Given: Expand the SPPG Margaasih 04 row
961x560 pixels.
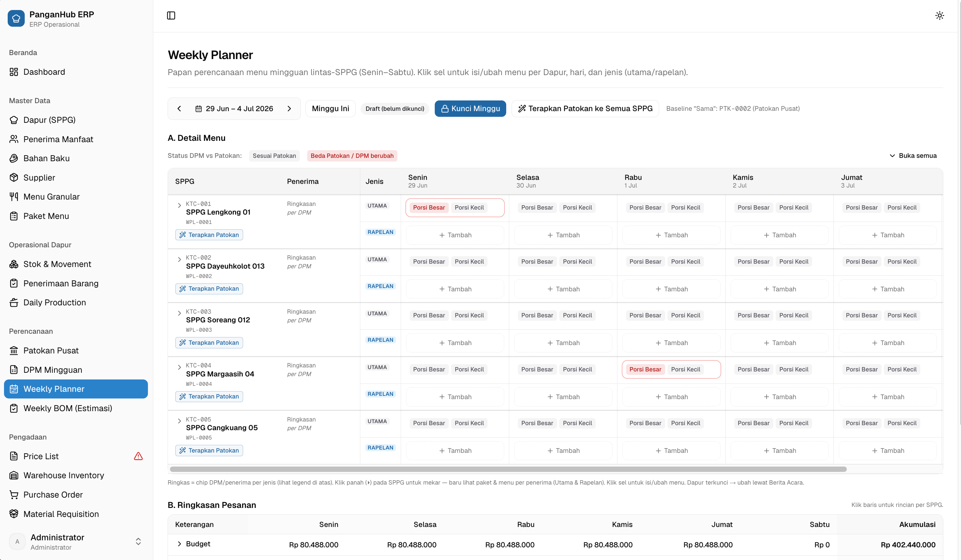Looking at the screenshot, I should pos(179,367).
